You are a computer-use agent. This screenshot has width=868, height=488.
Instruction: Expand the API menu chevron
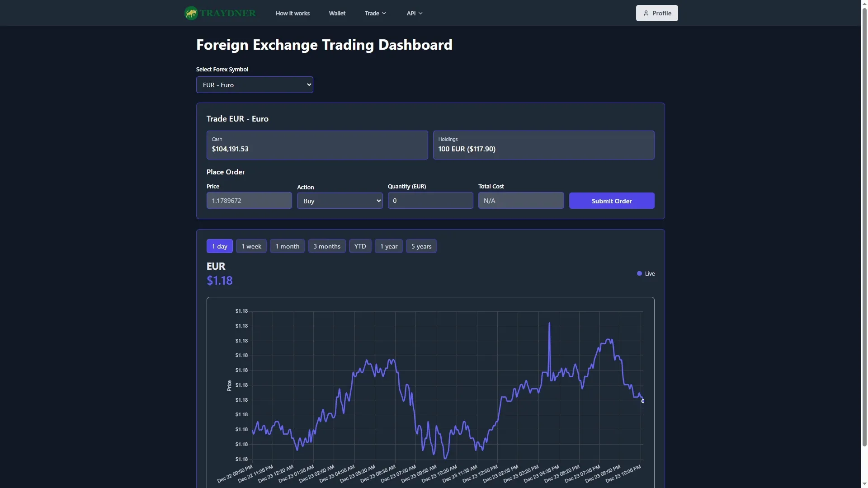[x=420, y=13]
